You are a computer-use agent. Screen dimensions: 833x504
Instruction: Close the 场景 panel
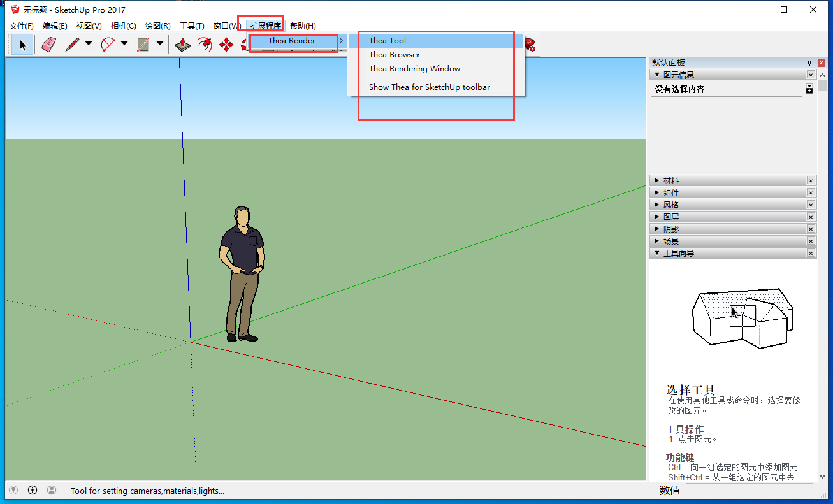pos(811,241)
